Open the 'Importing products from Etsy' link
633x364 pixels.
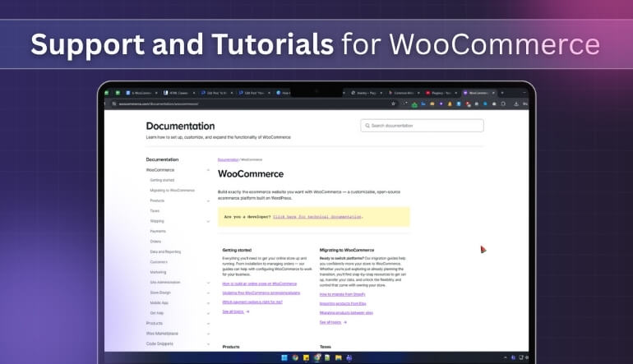pyautogui.click(x=343, y=303)
